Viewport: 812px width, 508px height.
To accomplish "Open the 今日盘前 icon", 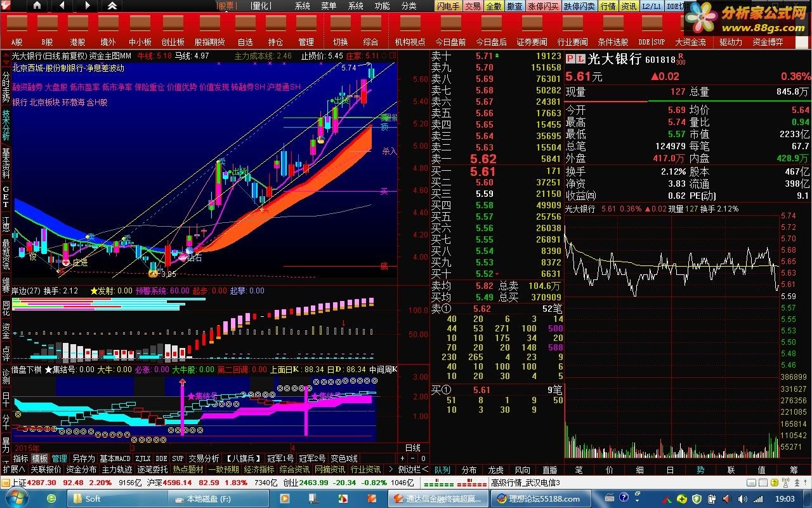I will [450, 30].
